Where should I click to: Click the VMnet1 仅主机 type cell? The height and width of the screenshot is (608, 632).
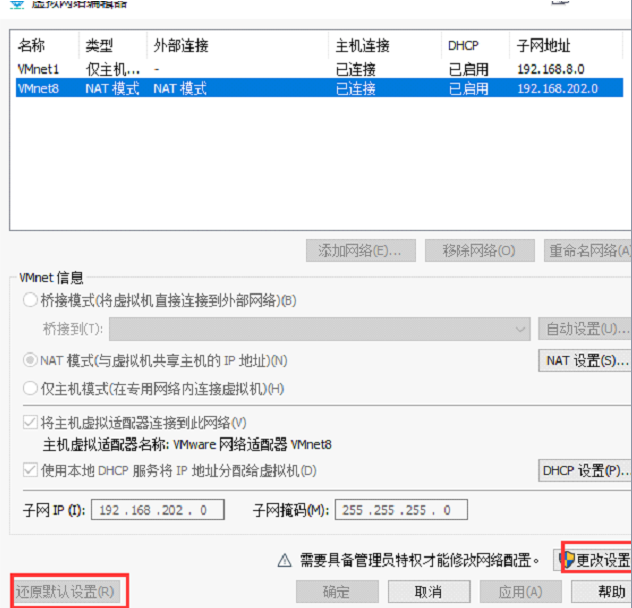[112, 69]
